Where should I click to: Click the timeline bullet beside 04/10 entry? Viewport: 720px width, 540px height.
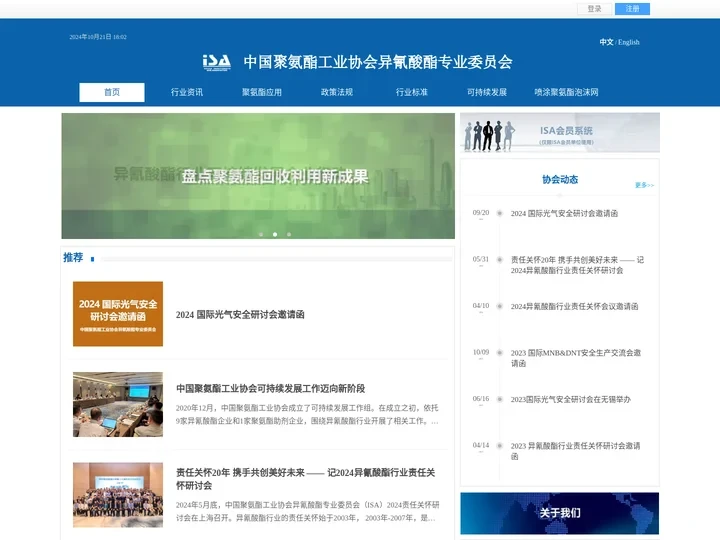(500, 306)
